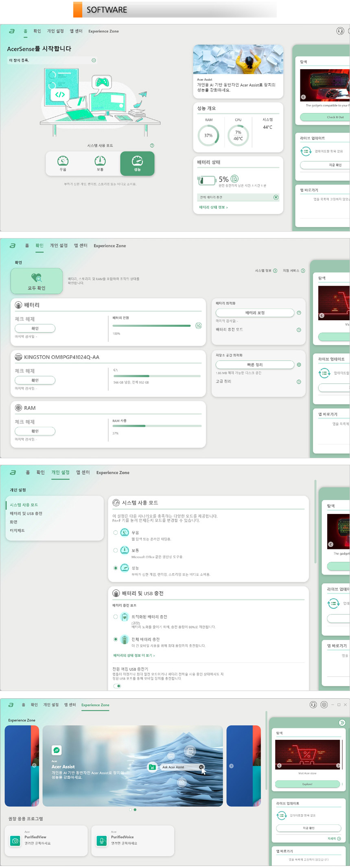This screenshot has height=868, width=350.
Task: Click the 모두 확인 heart check tile
Action: (37, 281)
